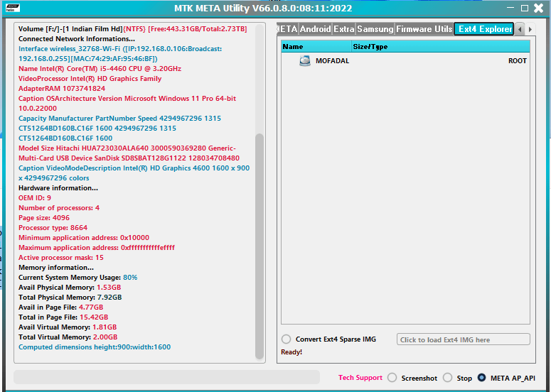551x392 pixels.
Task: Click the Capacity Manufacturer PartNumber line
Action: 120,128
